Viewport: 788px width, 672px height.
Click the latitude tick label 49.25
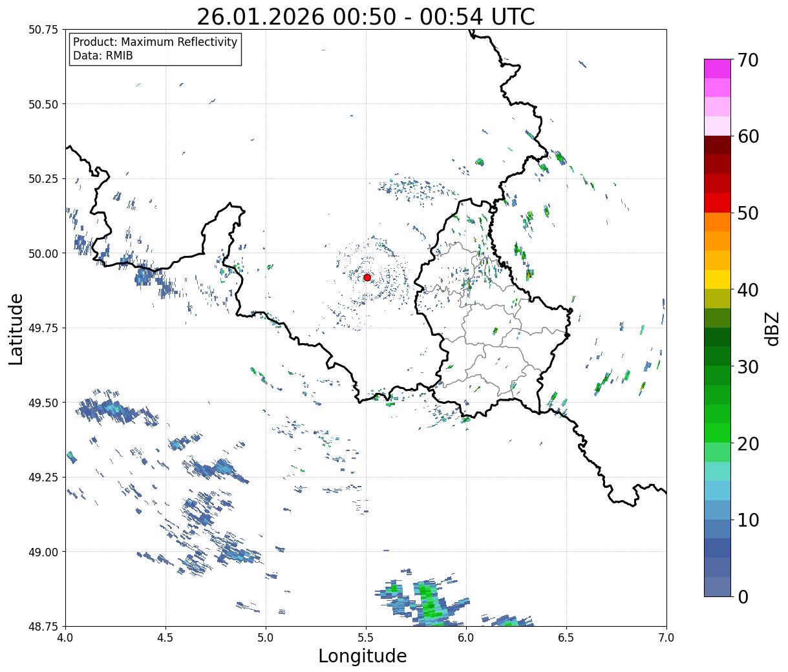[43, 478]
